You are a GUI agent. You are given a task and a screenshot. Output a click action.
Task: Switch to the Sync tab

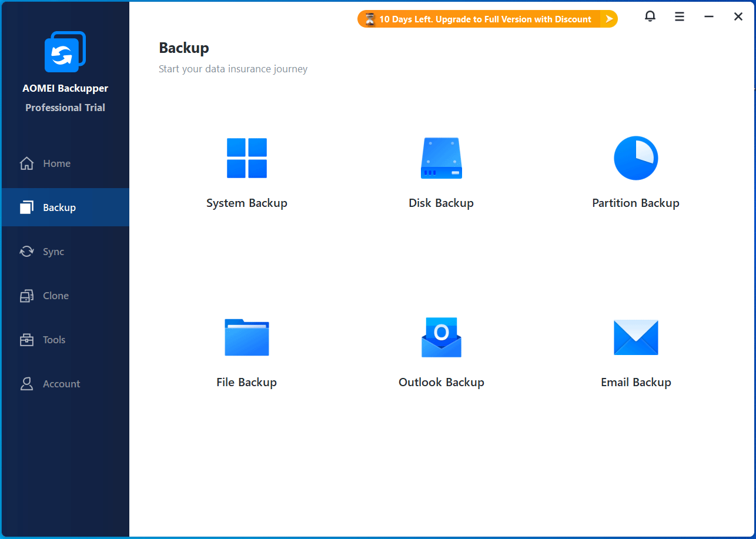click(x=65, y=252)
